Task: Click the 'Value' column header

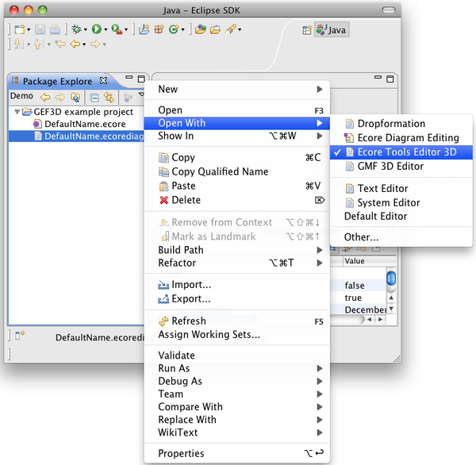Action: 369,261
